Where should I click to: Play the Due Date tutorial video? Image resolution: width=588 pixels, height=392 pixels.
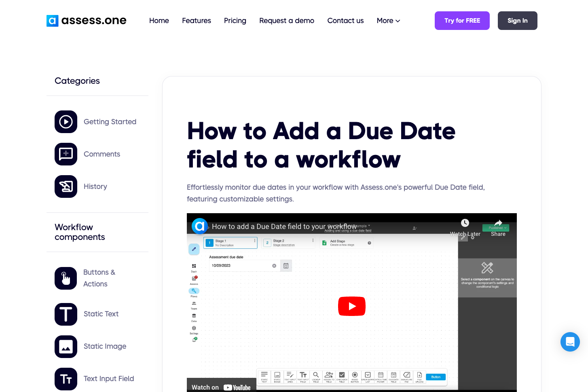tap(351, 306)
